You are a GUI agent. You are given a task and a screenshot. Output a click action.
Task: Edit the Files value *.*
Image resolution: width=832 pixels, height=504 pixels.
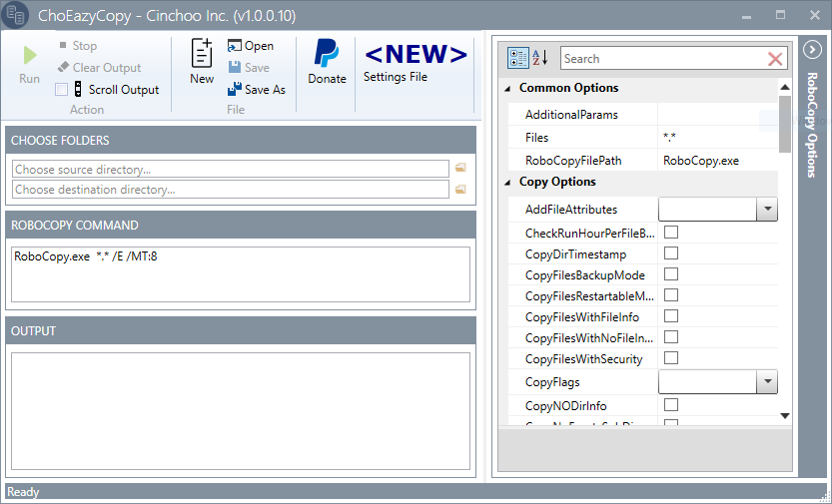tap(718, 138)
